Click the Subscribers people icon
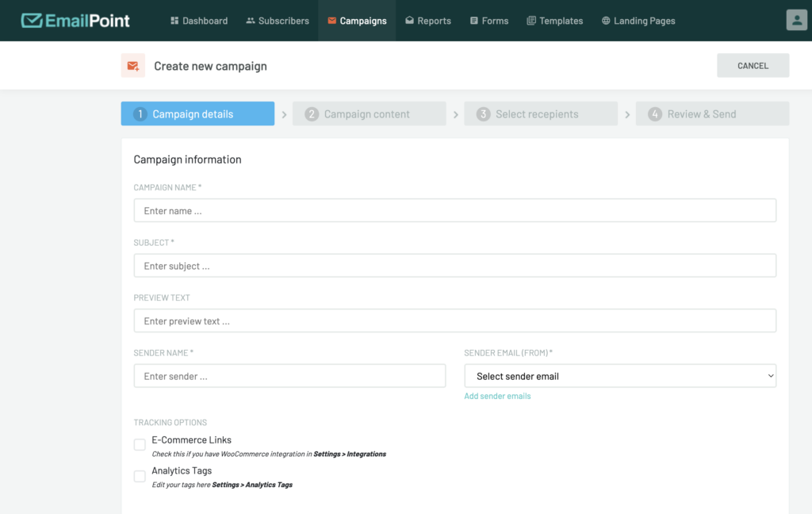This screenshot has height=514, width=812. pos(251,21)
